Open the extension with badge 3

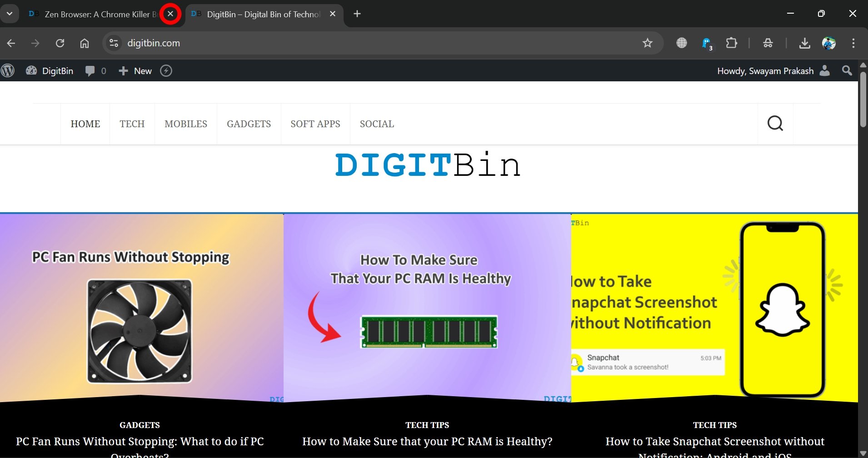[x=707, y=44]
